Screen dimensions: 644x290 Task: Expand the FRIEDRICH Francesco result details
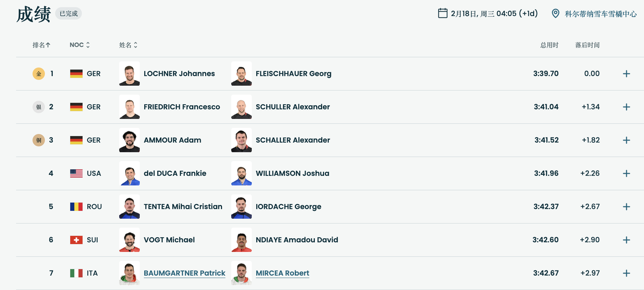[626, 107]
